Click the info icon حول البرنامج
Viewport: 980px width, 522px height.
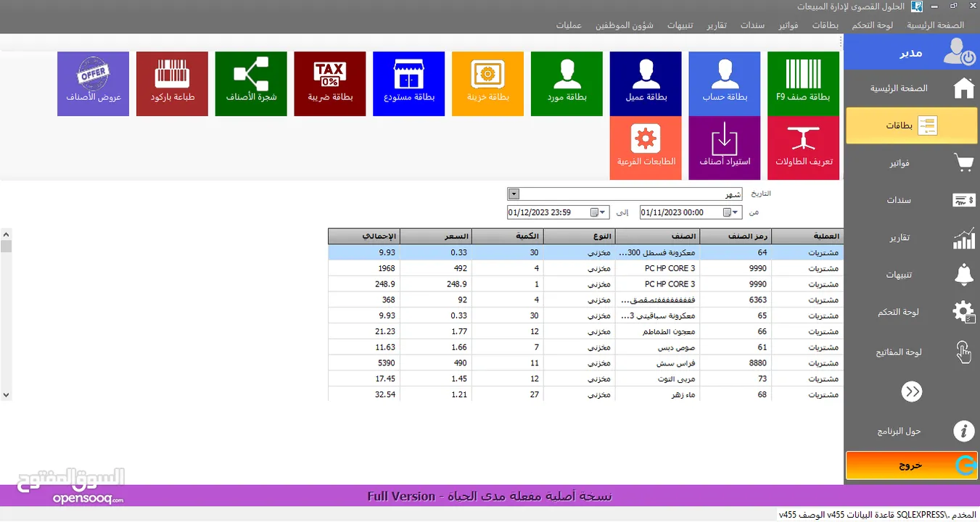tap(963, 431)
